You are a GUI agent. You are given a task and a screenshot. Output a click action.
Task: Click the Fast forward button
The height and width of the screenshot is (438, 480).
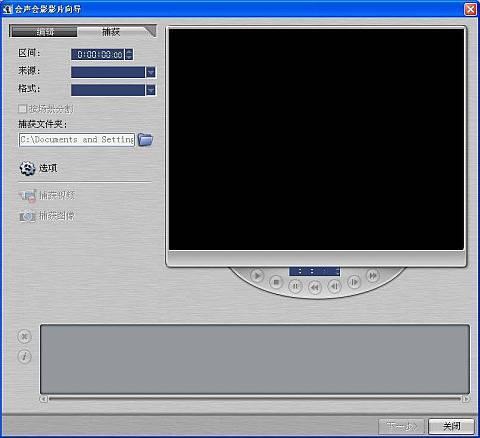[373, 276]
